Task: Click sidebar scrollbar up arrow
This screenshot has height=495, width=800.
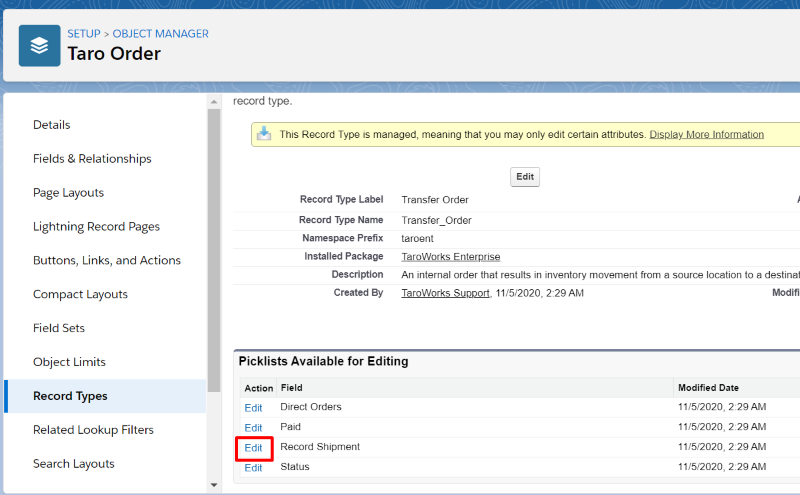Action: pyautogui.click(x=214, y=102)
